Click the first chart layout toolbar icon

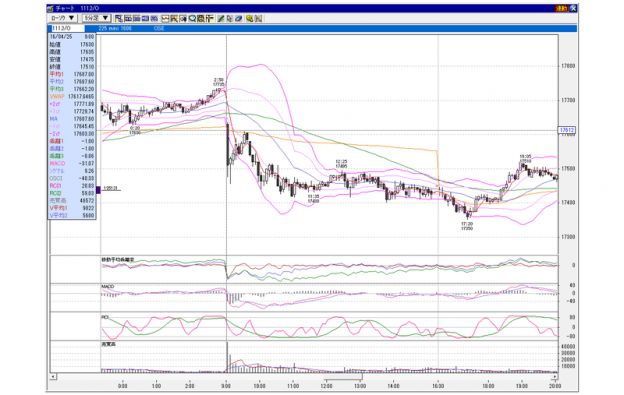click(119, 18)
